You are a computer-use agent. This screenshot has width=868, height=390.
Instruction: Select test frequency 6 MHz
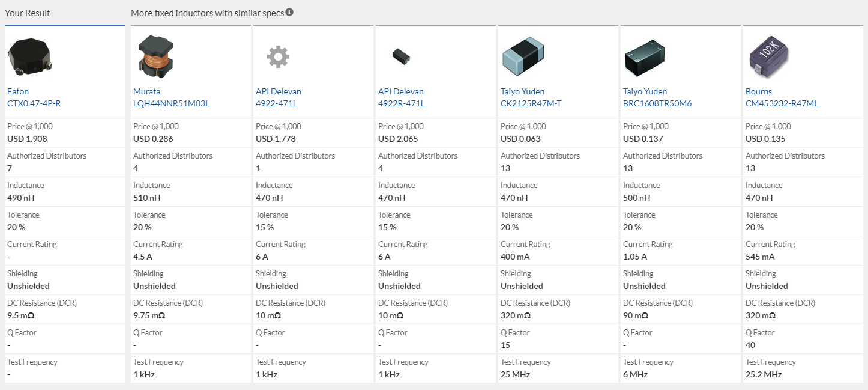636,374
